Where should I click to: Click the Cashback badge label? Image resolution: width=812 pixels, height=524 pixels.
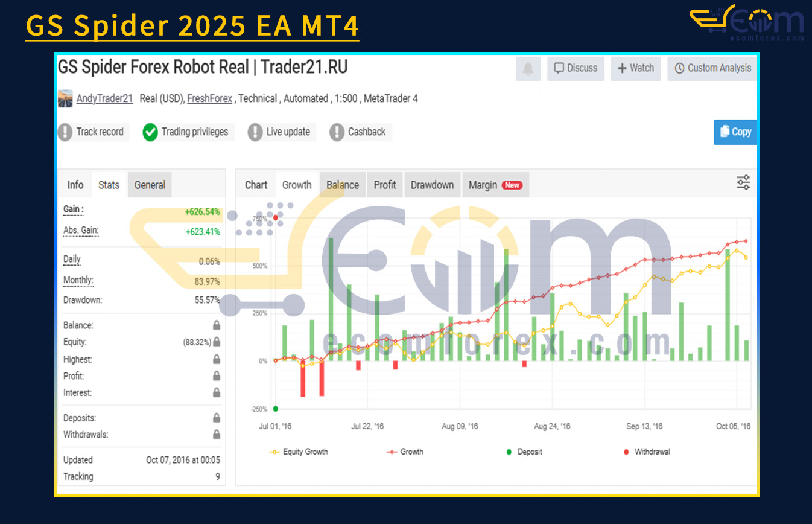[367, 132]
